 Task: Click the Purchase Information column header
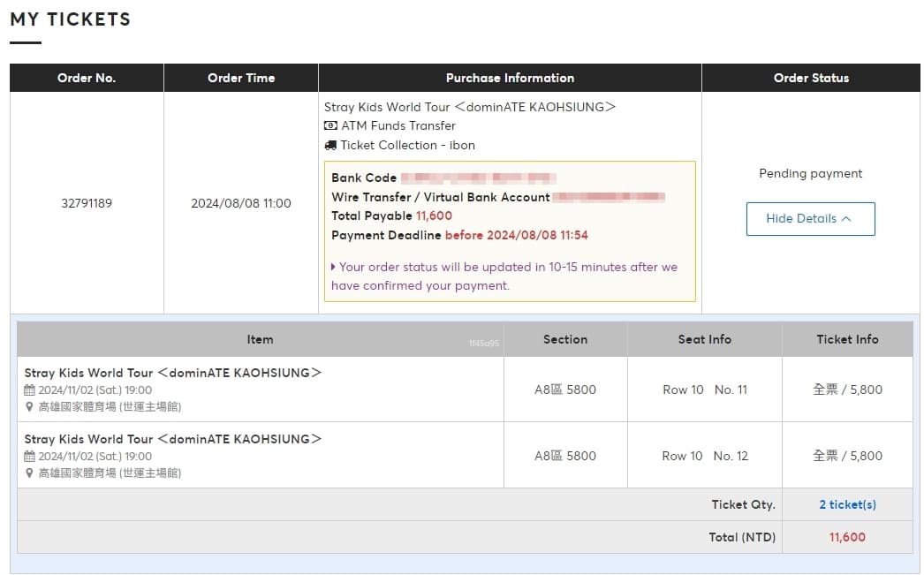pyautogui.click(x=510, y=78)
